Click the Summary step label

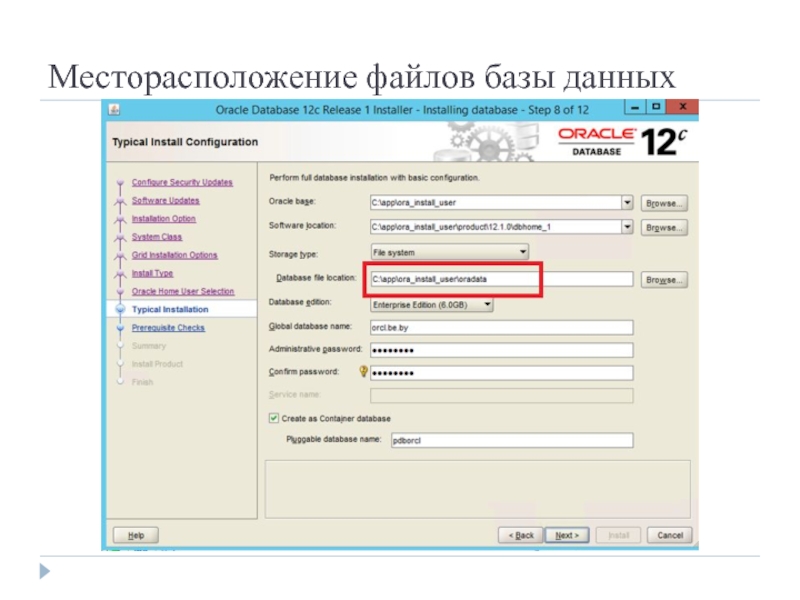(x=148, y=346)
